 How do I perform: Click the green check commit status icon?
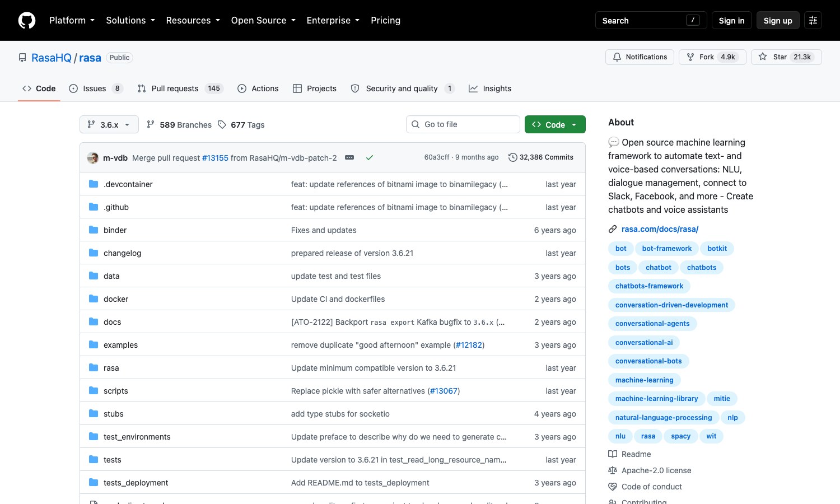tap(370, 158)
